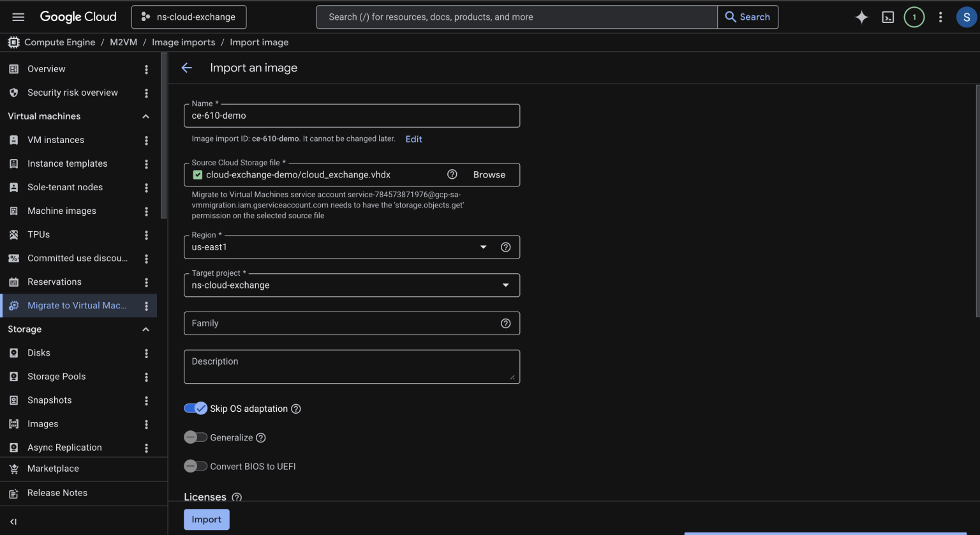Image resolution: width=980 pixels, height=535 pixels.
Task: Click the Family input field
Action: [x=352, y=324]
